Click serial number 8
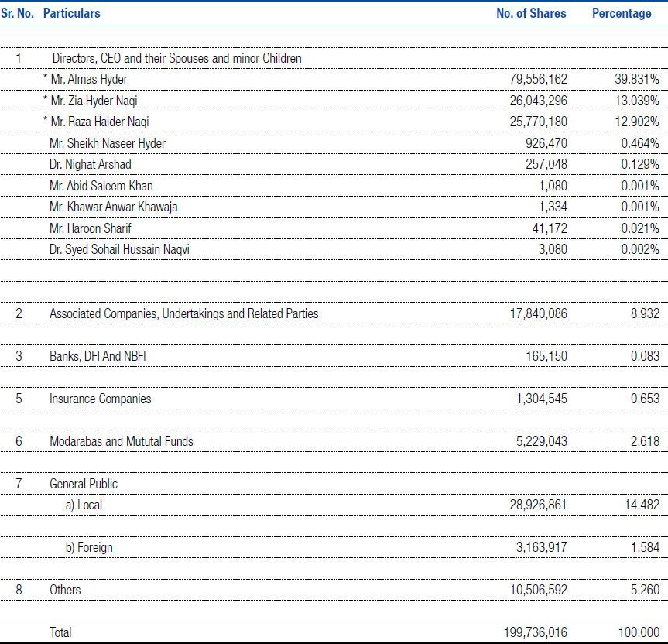Image resolution: width=668 pixels, height=644 pixels. click(19, 591)
